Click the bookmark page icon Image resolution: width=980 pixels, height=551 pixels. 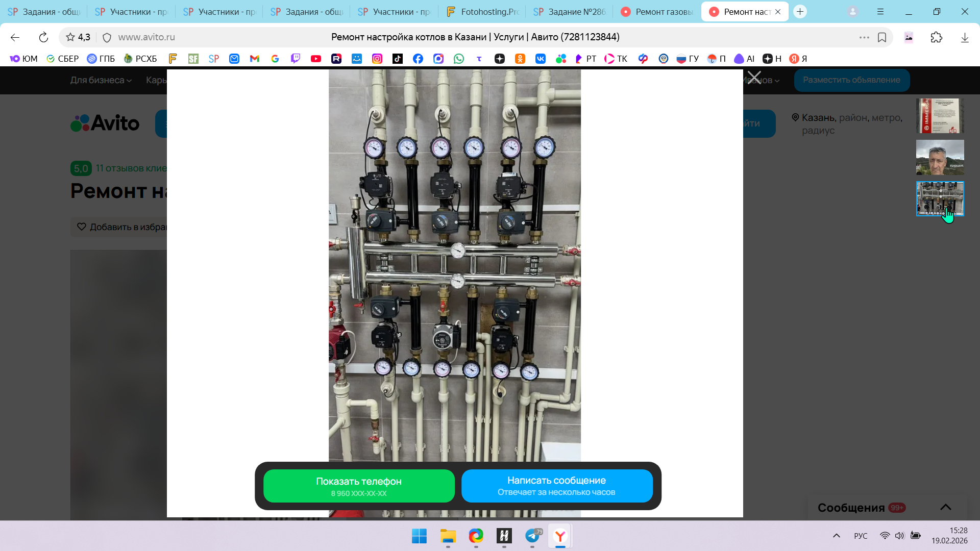click(882, 37)
